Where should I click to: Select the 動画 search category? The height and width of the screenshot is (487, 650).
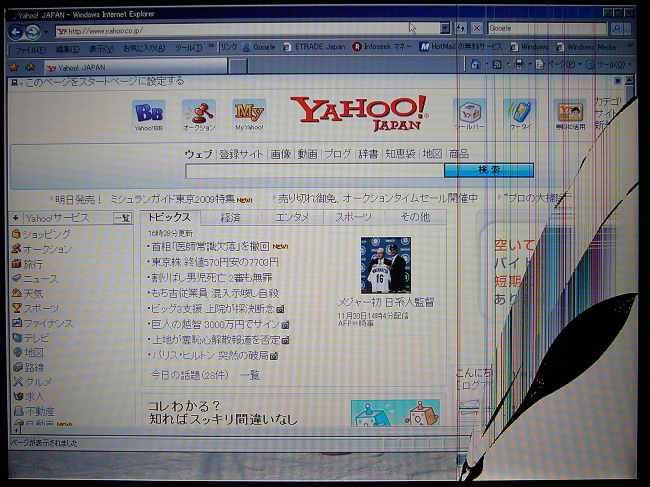click(x=307, y=154)
